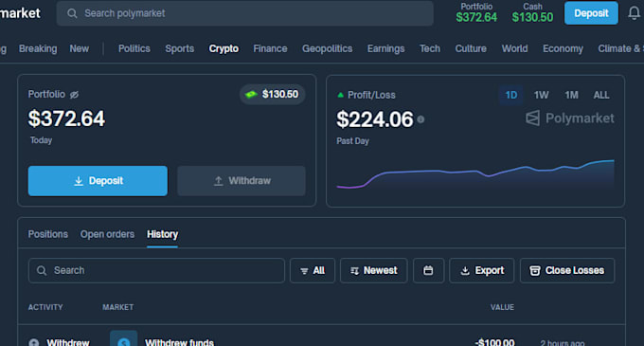This screenshot has height=346, width=644.
Task: Click the Withdrew funds row text
Action: [x=179, y=342]
